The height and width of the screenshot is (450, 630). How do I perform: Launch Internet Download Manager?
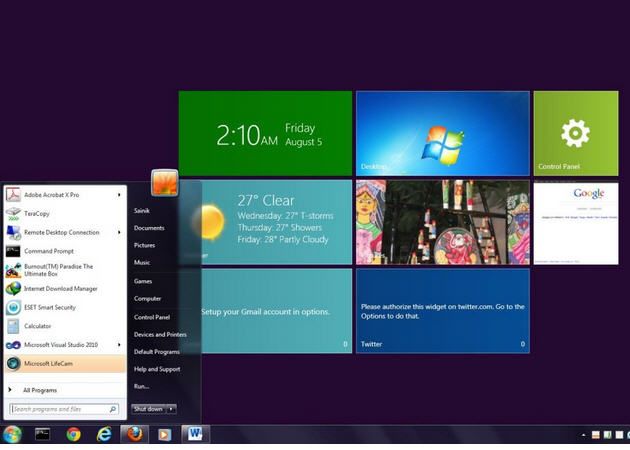[x=60, y=288]
